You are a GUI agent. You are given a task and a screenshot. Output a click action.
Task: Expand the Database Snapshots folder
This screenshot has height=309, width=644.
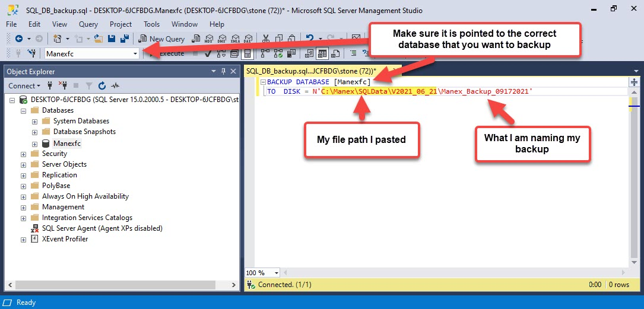point(34,132)
